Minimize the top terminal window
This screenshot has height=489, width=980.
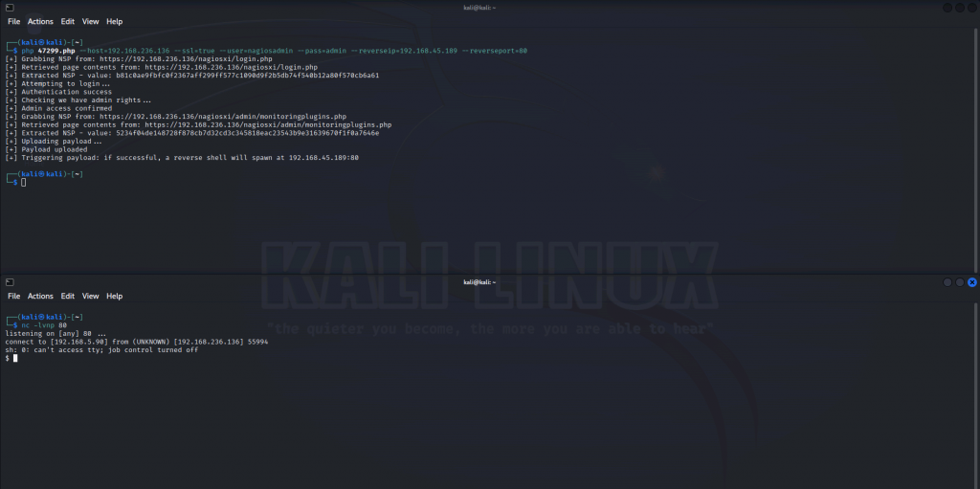tap(947, 8)
